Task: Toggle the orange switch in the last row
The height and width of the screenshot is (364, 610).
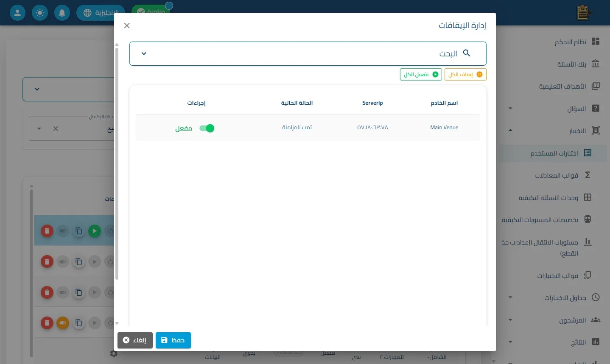Action: coord(63,323)
